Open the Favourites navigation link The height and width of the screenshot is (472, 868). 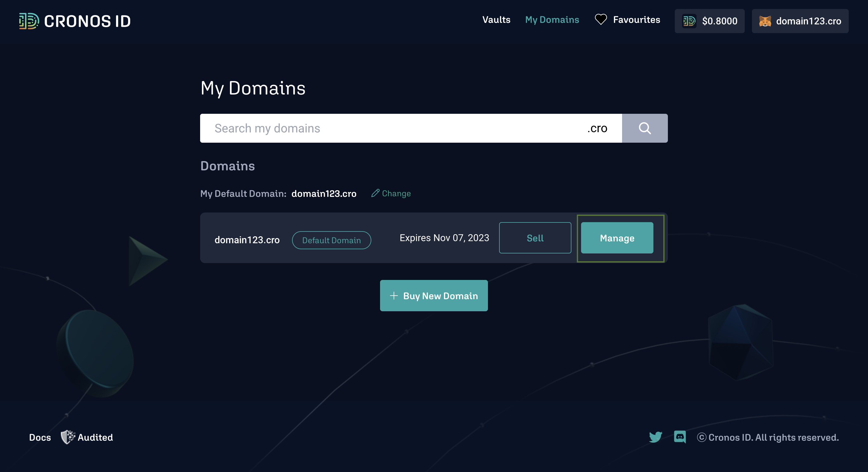tap(636, 20)
